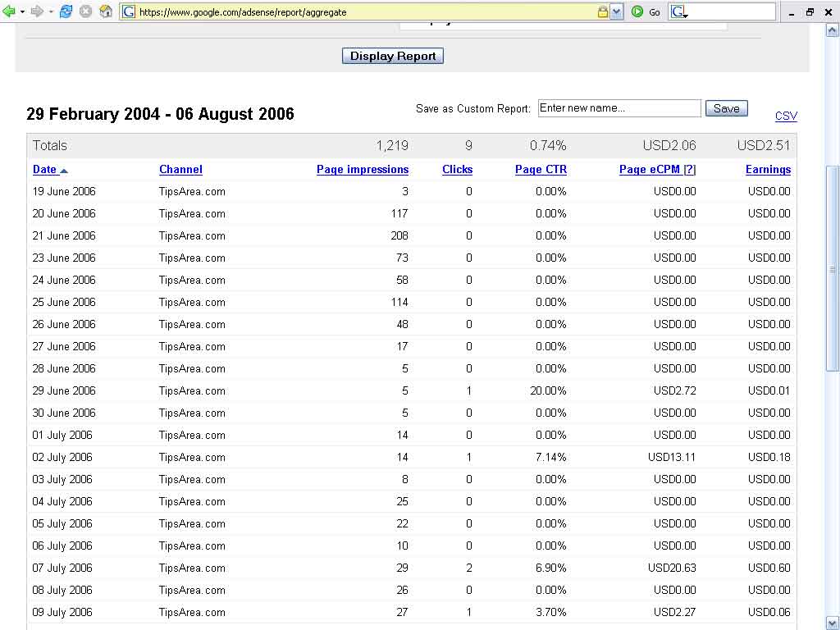Expand the address bar URL history dropdown
The image size is (840, 630).
coord(617,11)
